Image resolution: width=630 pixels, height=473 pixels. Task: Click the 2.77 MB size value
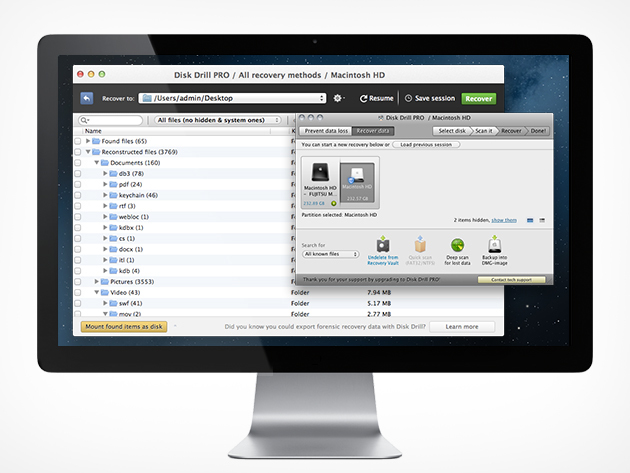click(x=379, y=314)
